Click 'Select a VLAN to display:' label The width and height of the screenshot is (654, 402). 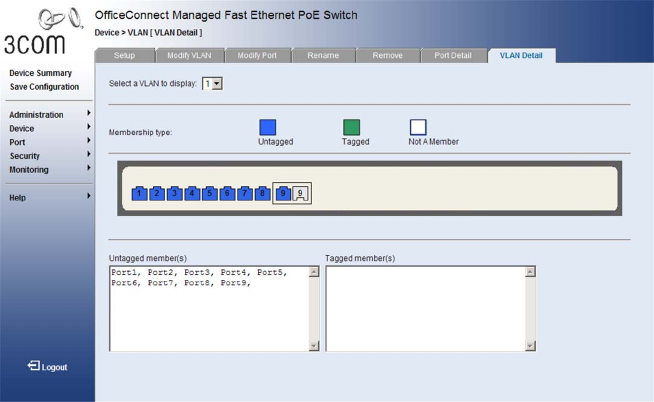click(153, 83)
